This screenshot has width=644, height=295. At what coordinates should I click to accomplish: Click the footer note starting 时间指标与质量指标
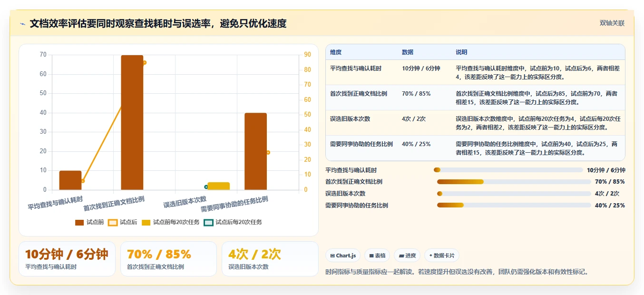(457, 272)
